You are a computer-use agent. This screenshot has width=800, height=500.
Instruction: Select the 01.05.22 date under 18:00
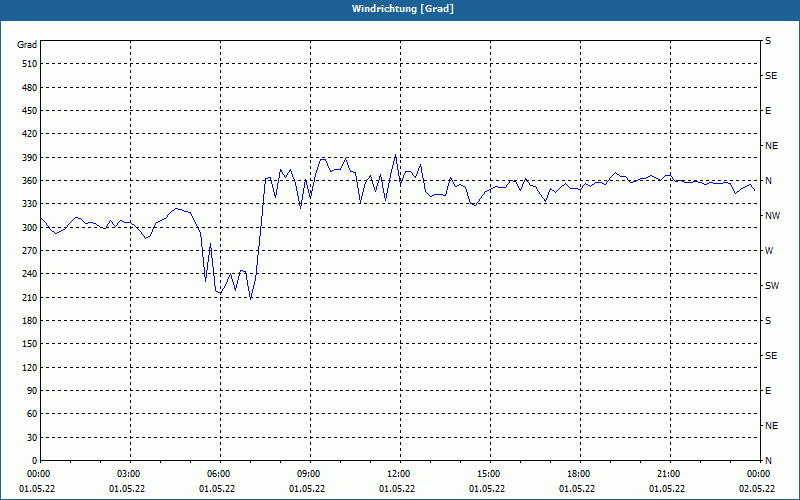(577, 489)
